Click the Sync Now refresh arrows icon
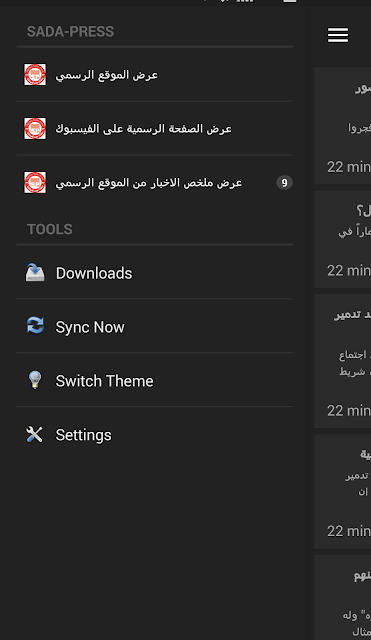Viewport: 371px width, 640px height. pos(35,326)
